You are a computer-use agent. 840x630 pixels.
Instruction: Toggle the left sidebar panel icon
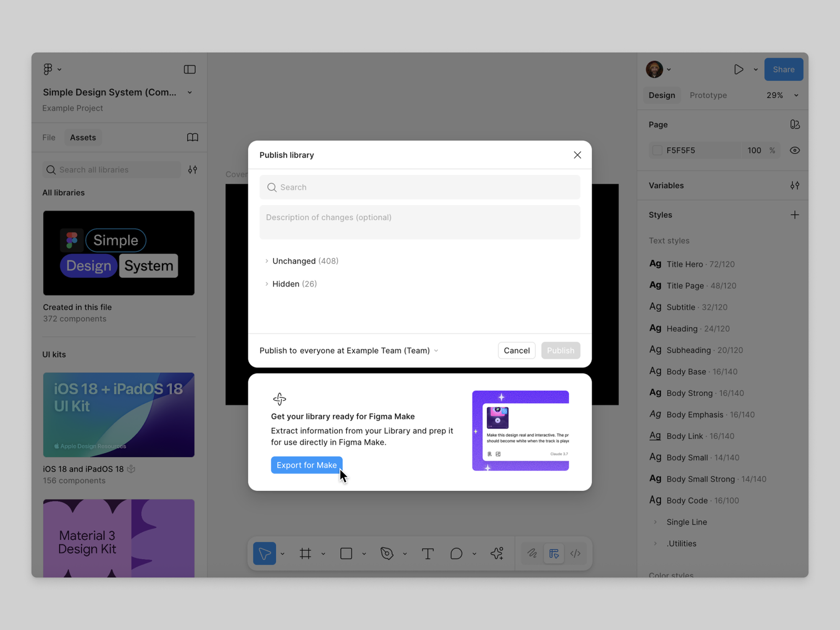coord(189,69)
